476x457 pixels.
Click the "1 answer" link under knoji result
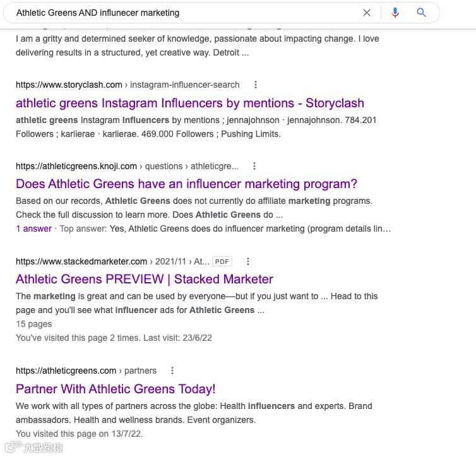click(x=34, y=228)
